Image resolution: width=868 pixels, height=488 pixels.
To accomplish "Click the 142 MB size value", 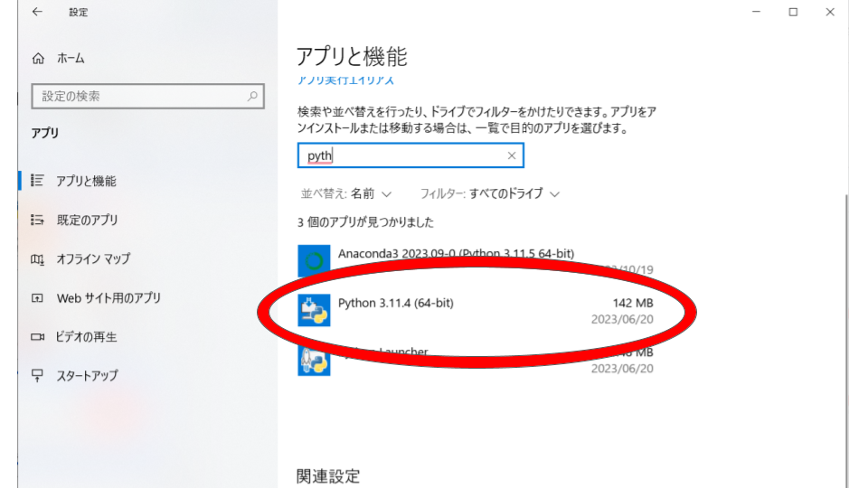I will (x=633, y=304).
